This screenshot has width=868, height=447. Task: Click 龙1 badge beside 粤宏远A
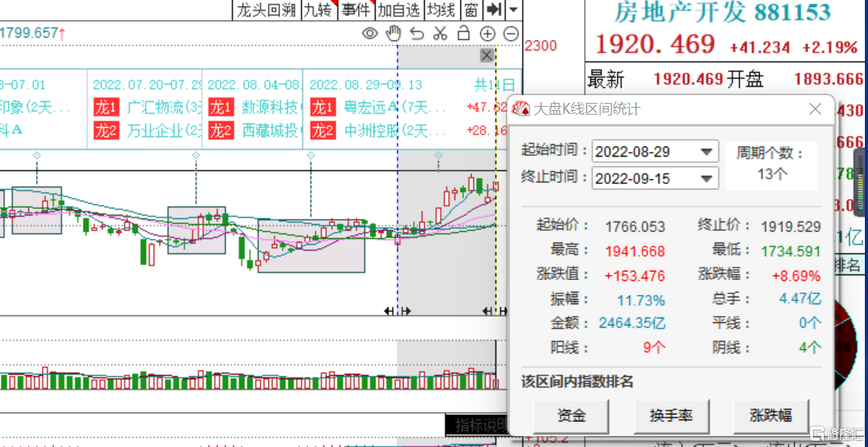322,107
